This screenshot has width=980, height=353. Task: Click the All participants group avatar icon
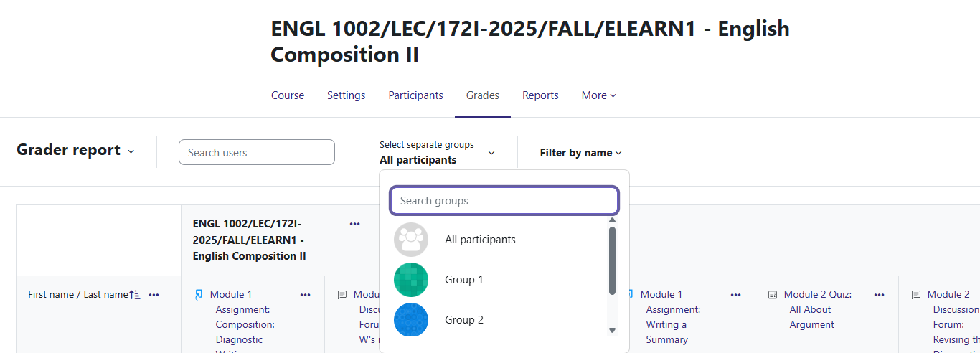[411, 240]
